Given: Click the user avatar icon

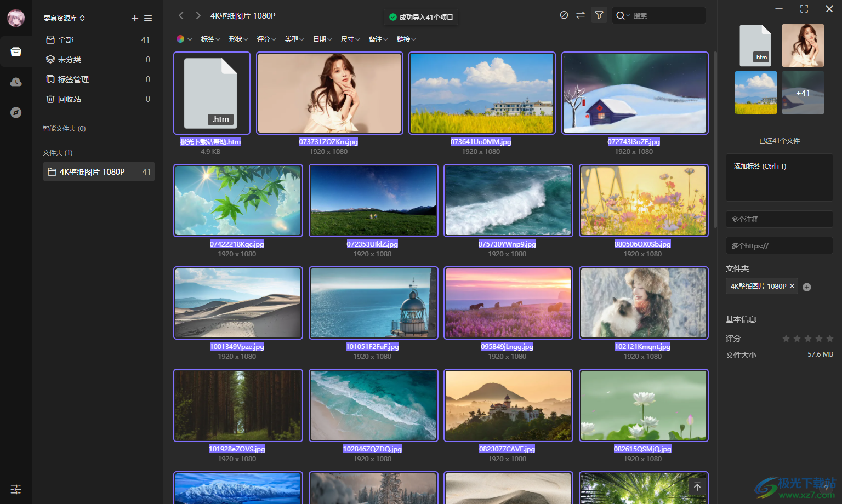Looking at the screenshot, I should coord(16,18).
